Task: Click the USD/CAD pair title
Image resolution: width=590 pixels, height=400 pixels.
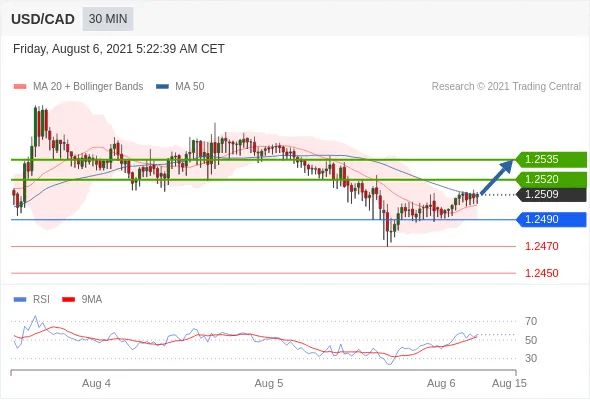Action: [x=43, y=19]
